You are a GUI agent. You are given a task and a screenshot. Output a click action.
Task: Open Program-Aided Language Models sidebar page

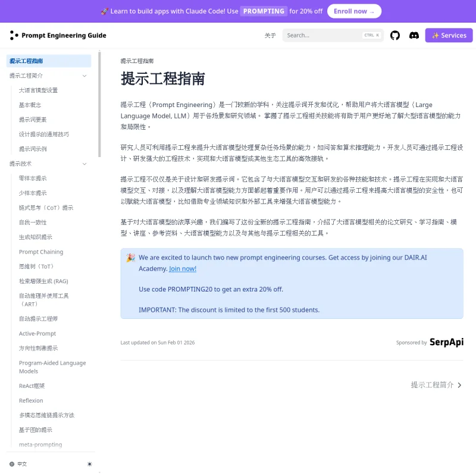click(52, 367)
